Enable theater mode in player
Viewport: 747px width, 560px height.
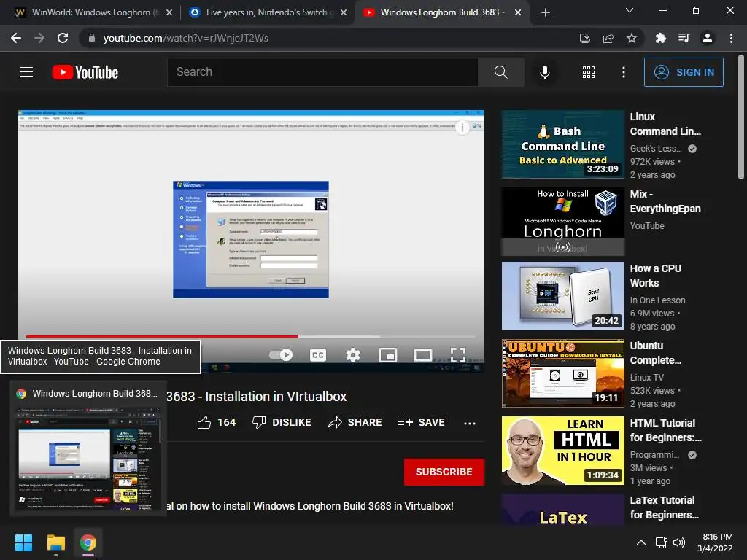click(x=423, y=355)
